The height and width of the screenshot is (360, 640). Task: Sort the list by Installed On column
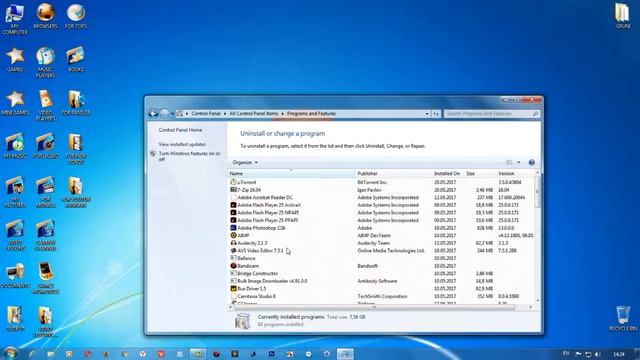tap(448, 173)
